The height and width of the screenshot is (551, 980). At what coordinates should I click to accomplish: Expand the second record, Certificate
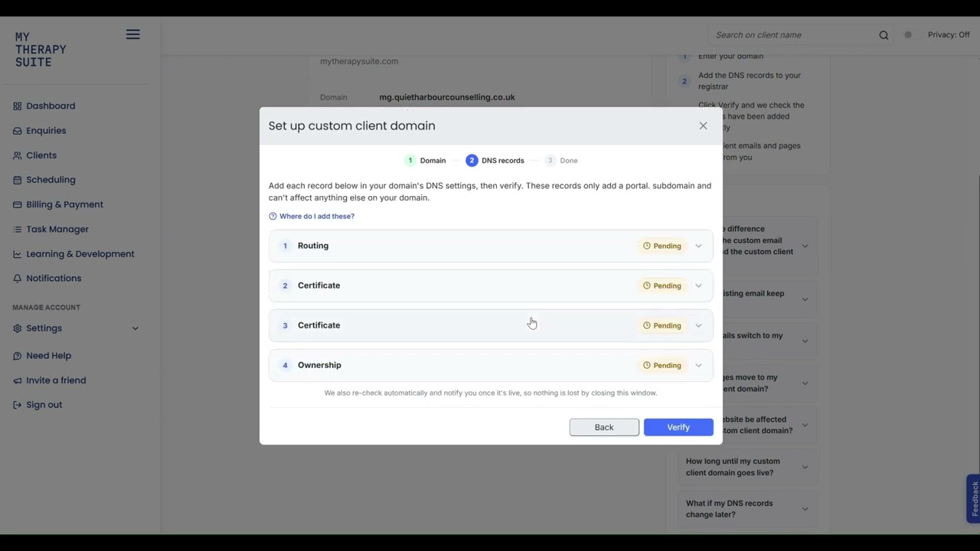click(491, 285)
